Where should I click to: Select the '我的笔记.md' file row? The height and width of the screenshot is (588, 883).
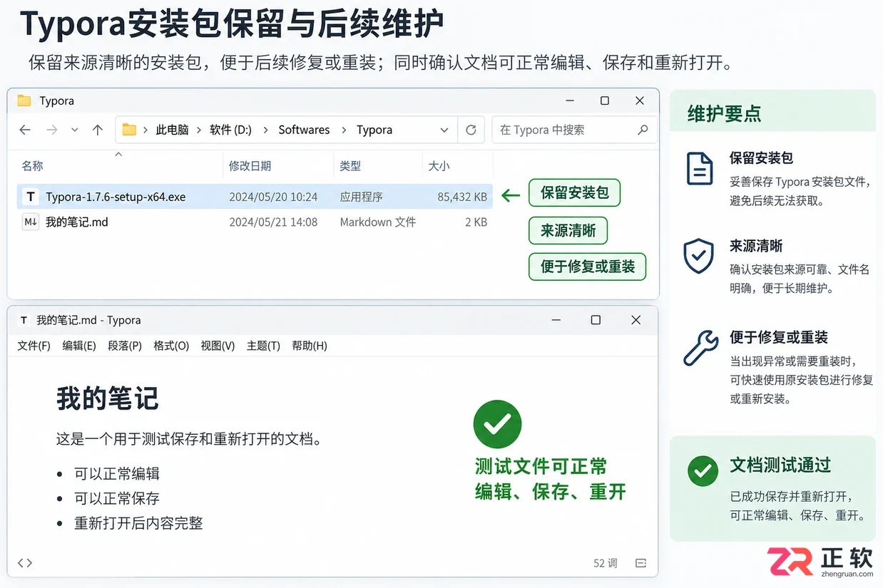point(255,222)
